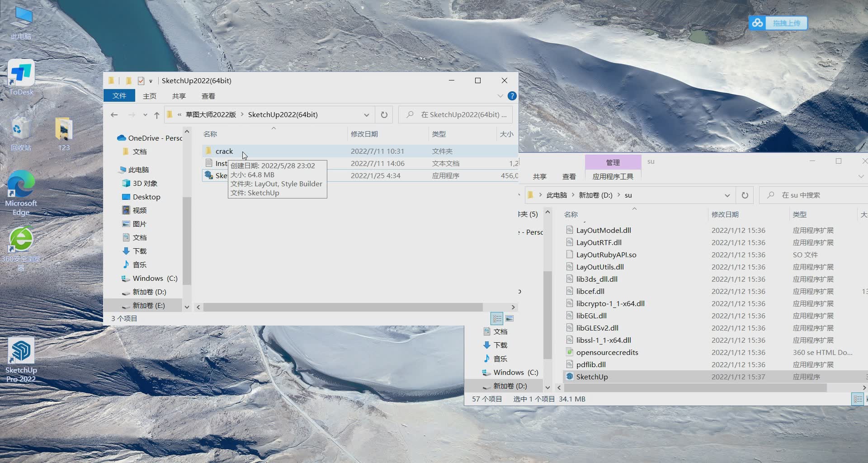Search in SketchUp2022(64bit) search box
Viewport: 868px width, 463px height.
[456, 115]
